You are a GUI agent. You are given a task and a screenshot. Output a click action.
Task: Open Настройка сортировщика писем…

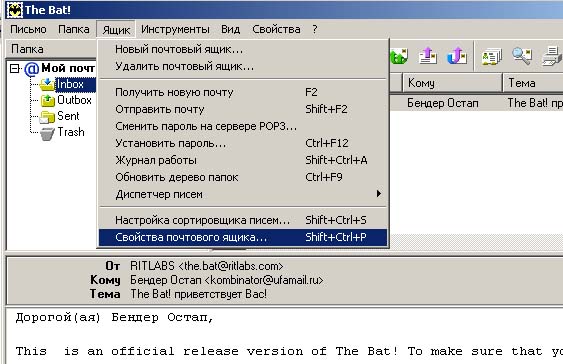(243, 220)
